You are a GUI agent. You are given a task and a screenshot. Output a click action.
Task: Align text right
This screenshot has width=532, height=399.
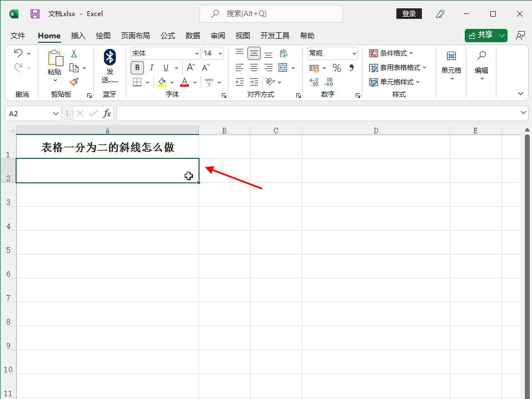tap(269, 67)
